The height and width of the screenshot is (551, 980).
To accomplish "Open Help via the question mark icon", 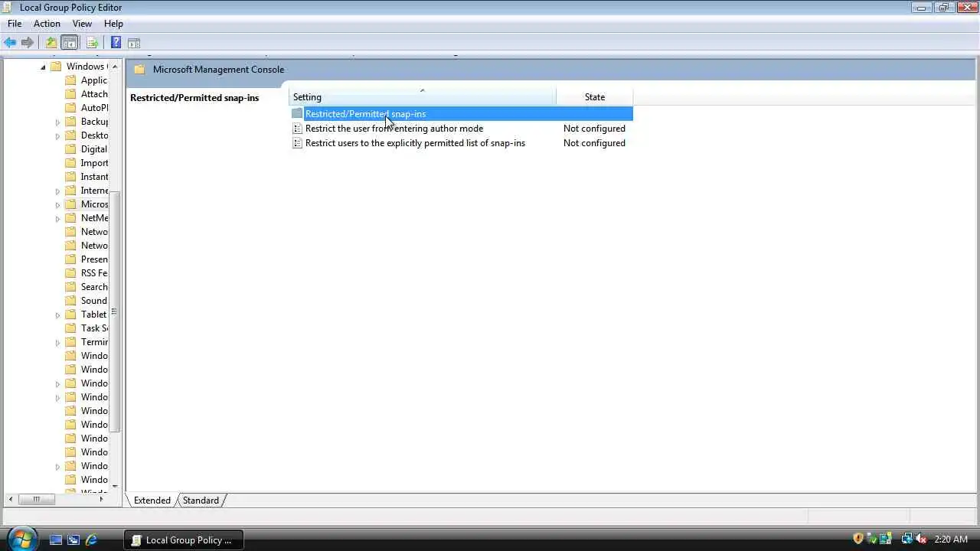I will 116,43.
